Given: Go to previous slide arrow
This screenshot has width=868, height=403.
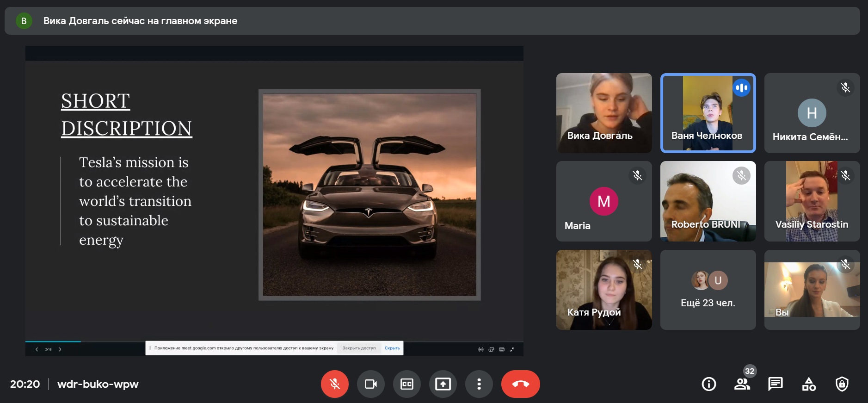Looking at the screenshot, I should tap(37, 349).
